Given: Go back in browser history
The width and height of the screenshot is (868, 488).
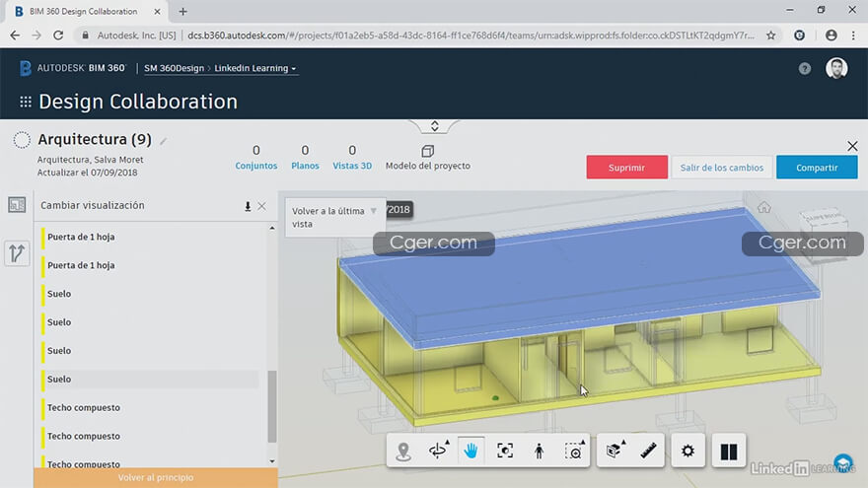Looking at the screenshot, I should click(15, 35).
